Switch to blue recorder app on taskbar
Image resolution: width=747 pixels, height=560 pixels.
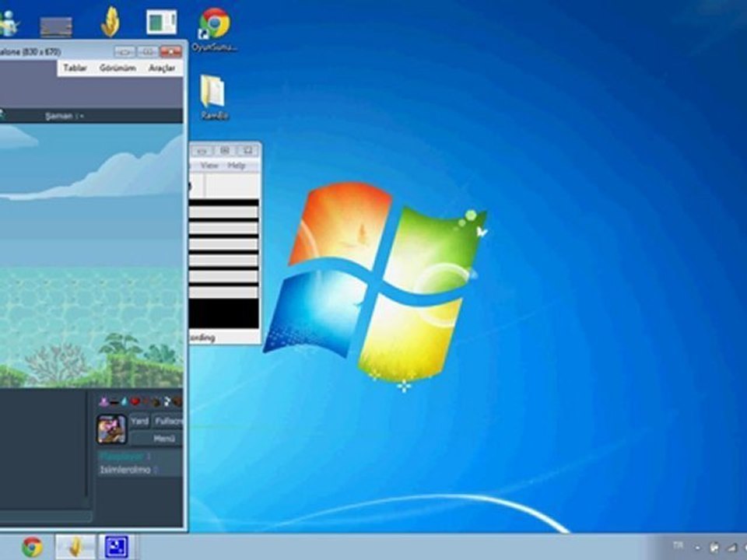pyautogui.click(x=117, y=547)
